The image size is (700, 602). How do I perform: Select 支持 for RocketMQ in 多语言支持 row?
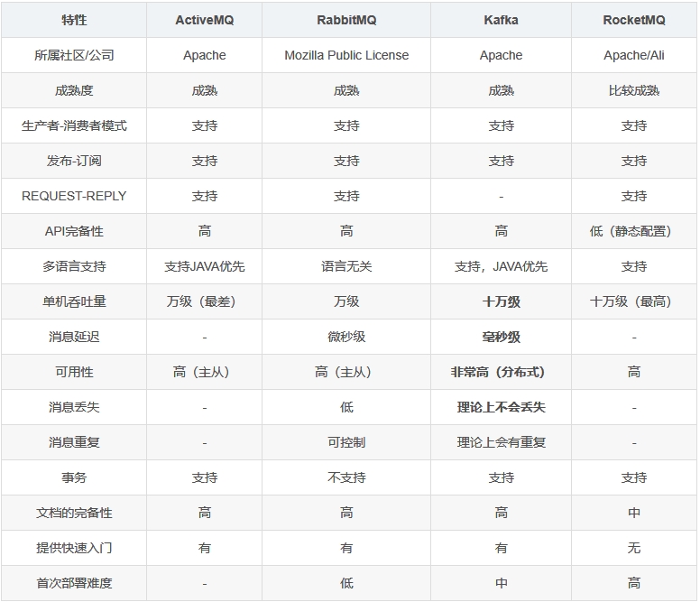pos(634,266)
